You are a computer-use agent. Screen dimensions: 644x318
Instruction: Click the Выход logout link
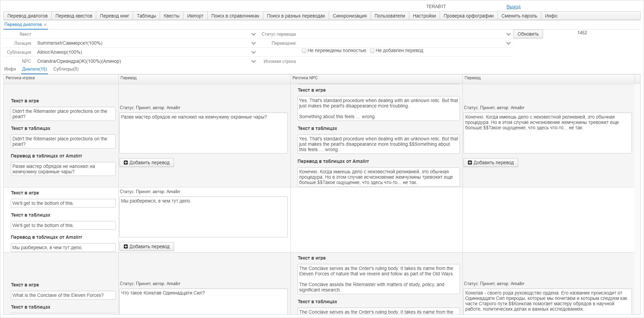click(x=513, y=7)
